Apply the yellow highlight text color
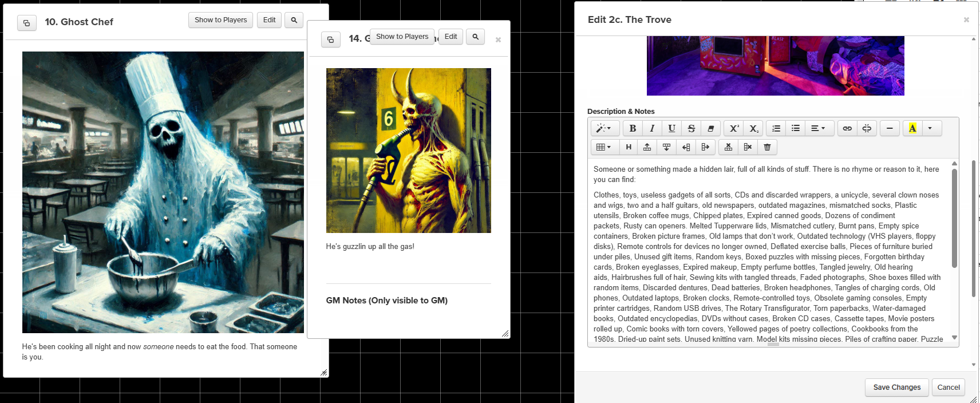The image size is (980, 403). click(x=912, y=128)
